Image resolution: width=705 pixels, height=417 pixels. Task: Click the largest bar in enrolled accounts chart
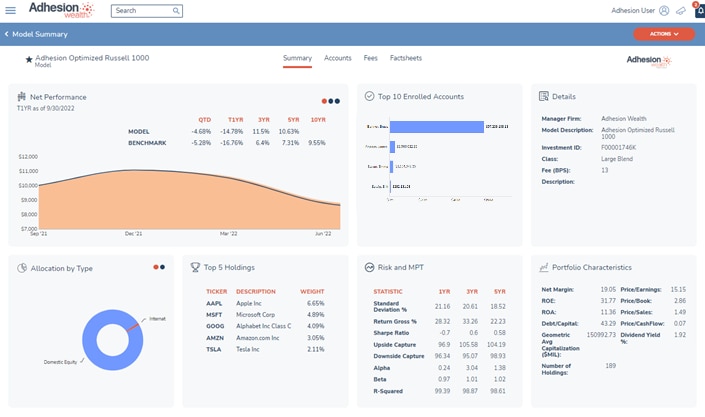(437, 127)
